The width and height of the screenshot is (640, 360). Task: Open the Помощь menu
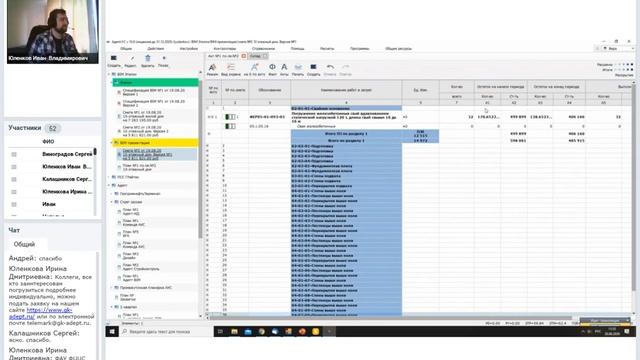coord(298,49)
